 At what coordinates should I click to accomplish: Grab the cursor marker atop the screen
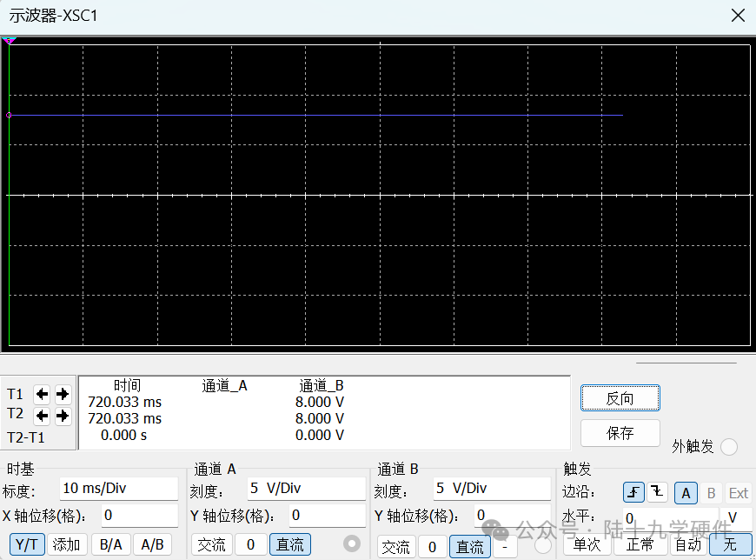click(x=9, y=41)
